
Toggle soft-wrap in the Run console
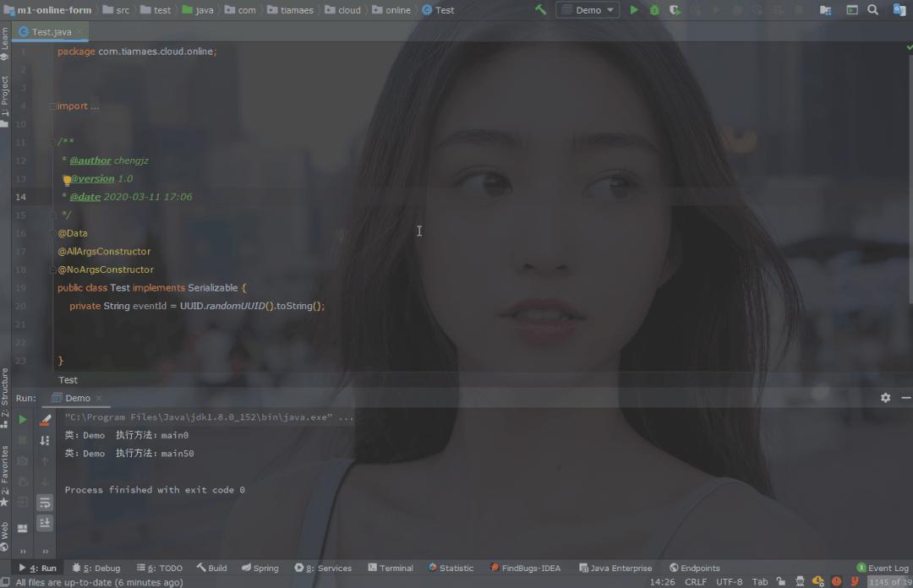tap(45, 502)
